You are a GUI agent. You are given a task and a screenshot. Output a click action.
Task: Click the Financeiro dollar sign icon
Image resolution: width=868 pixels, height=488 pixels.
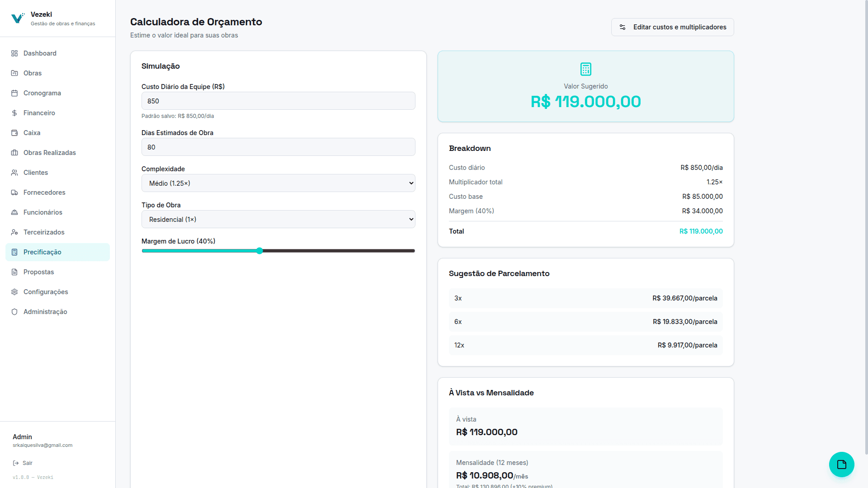(x=14, y=113)
